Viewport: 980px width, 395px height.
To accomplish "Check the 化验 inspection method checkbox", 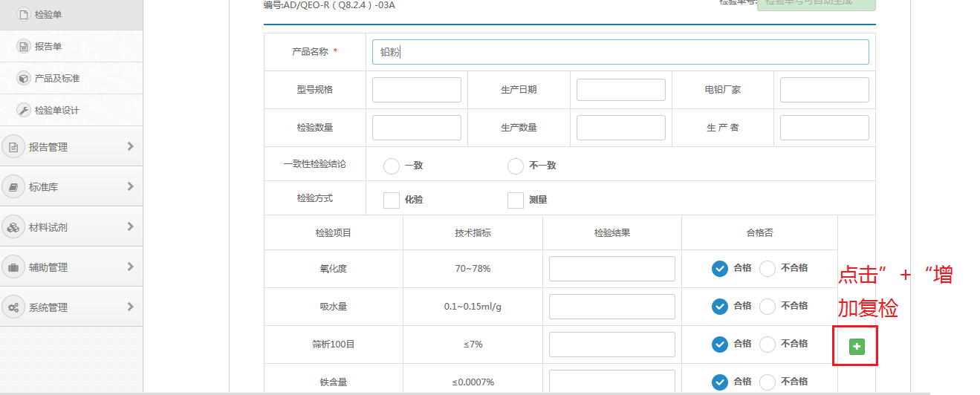I will (x=392, y=200).
